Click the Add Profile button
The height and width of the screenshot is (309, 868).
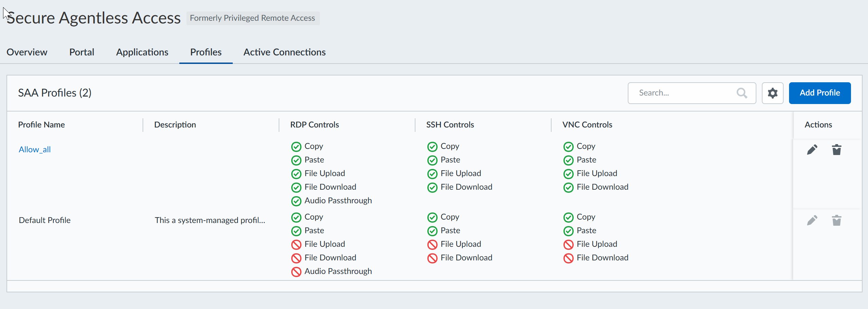click(820, 93)
